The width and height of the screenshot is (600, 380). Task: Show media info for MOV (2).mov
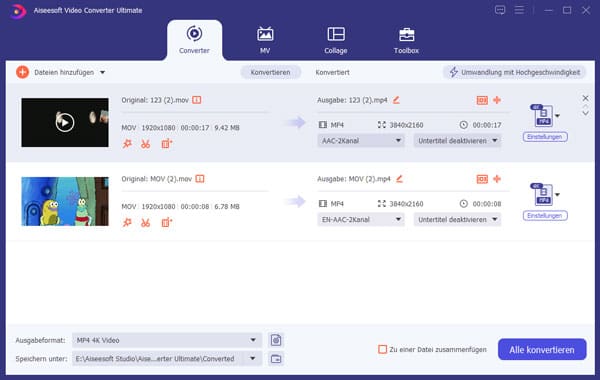click(x=200, y=179)
